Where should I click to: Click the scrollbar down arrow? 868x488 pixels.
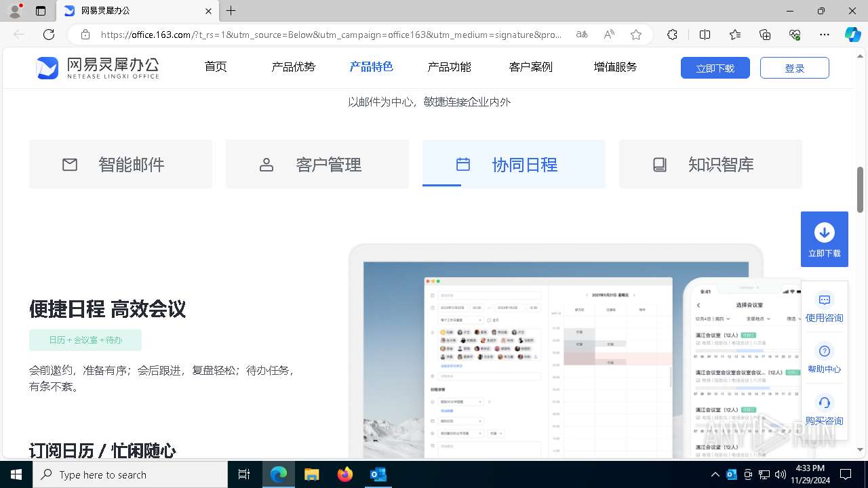(x=861, y=449)
